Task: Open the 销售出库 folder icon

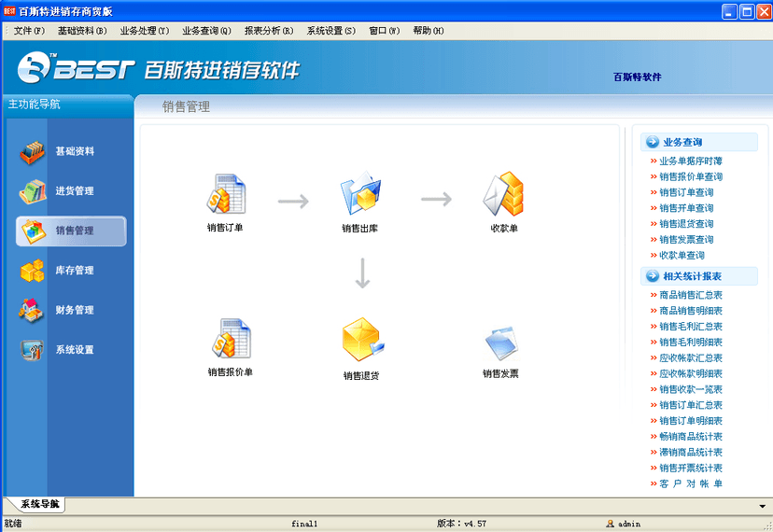Action: pyautogui.click(x=360, y=193)
